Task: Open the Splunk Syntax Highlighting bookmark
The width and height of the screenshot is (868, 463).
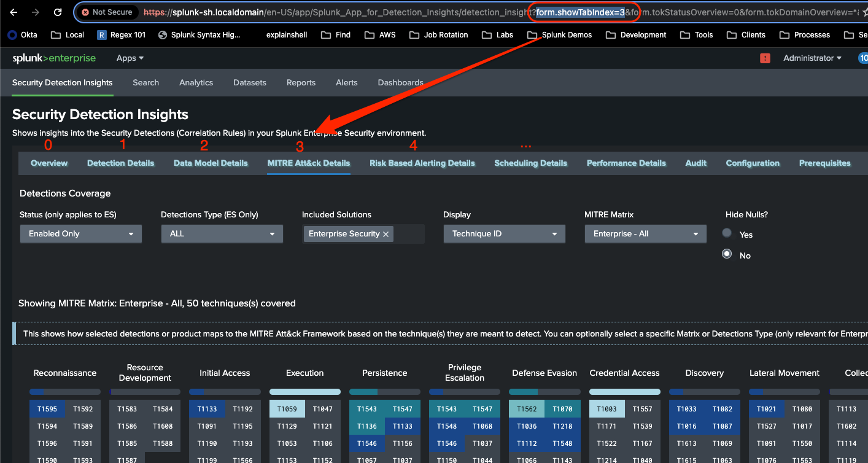Action: point(200,35)
